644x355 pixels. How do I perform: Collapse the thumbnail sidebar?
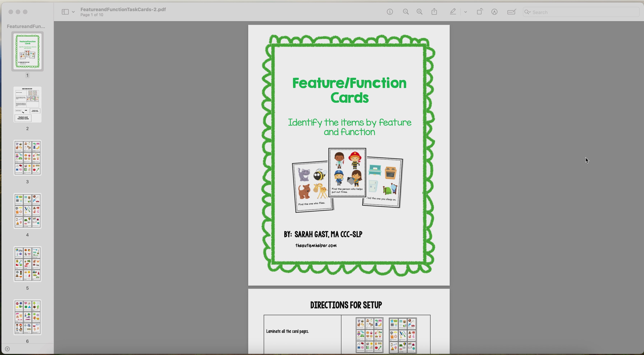(65, 11)
